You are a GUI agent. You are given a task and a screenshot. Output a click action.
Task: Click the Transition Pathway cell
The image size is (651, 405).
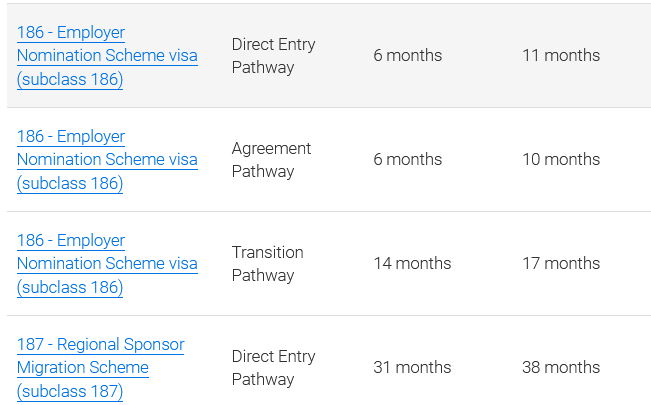pos(267,264)
